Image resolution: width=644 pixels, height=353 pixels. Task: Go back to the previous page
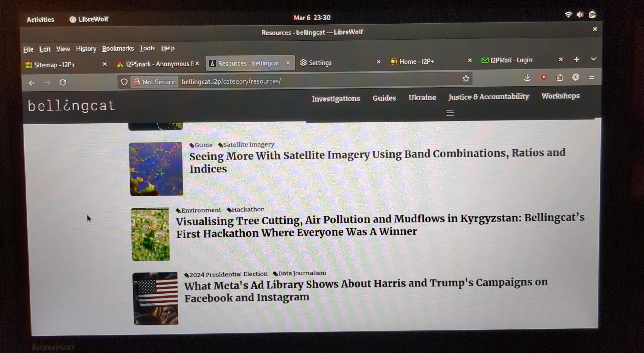click(x=32, y=83)
